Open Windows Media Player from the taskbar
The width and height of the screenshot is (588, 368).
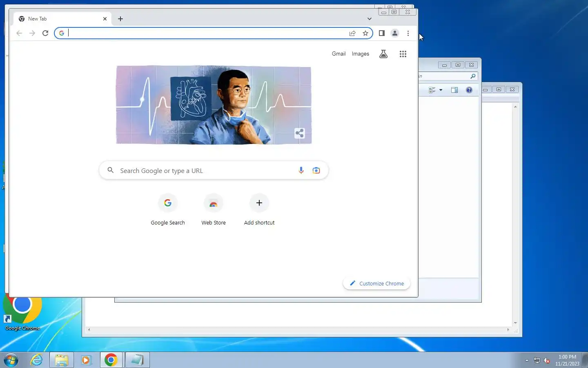click(x=86, y=360)
